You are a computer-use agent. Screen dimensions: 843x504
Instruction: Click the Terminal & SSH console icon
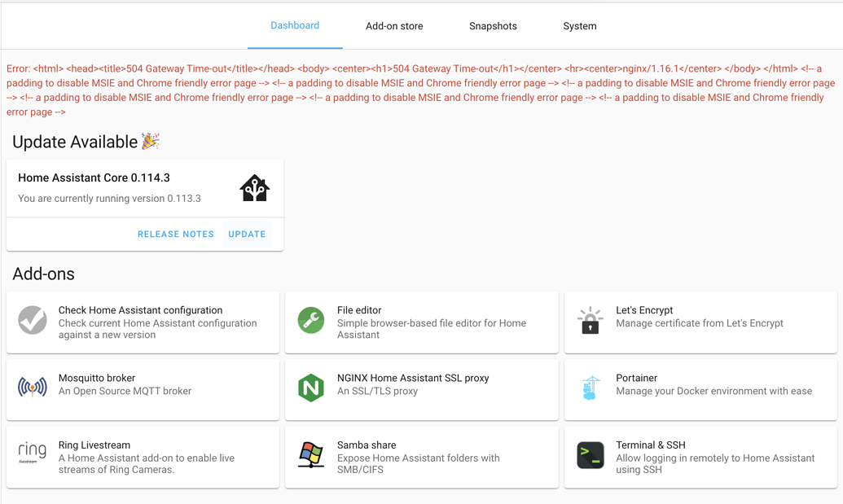click(589, 455)
